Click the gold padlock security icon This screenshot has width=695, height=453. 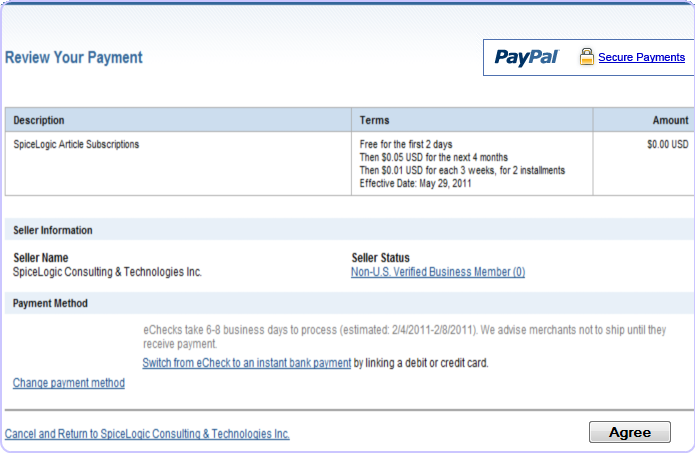pos(587,57)
